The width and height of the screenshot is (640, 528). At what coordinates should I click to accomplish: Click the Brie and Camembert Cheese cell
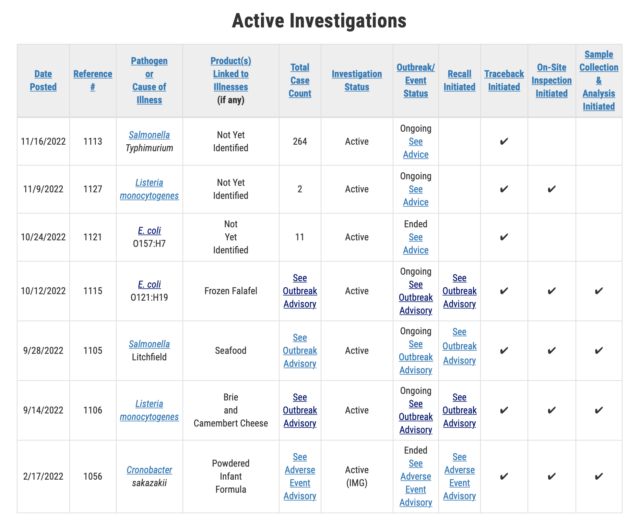[x=231, y=410]
